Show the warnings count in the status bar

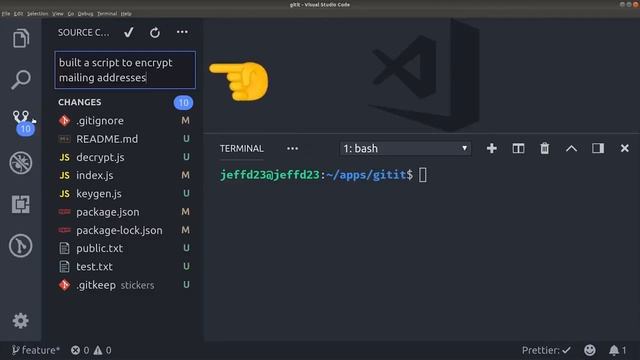coord(103,350)
